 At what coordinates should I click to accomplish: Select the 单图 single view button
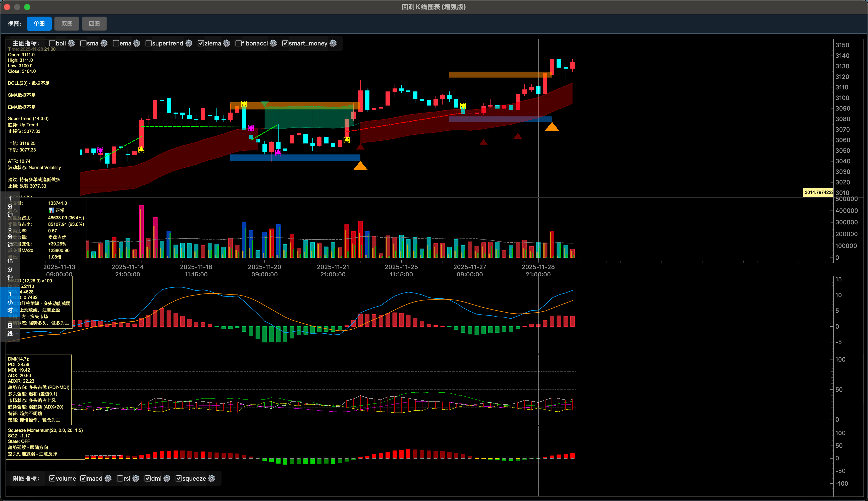[x=39, y=24]
